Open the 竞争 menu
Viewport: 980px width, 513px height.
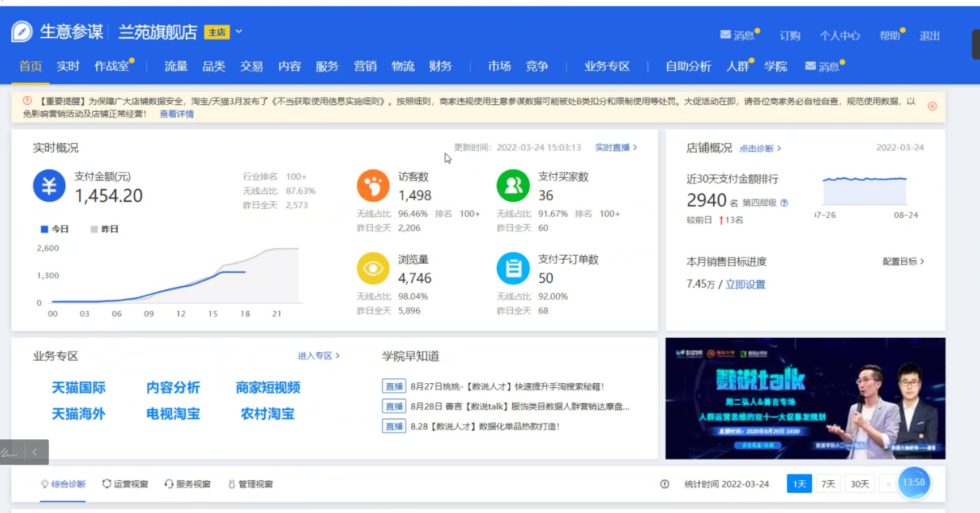[x=537, y=66]
